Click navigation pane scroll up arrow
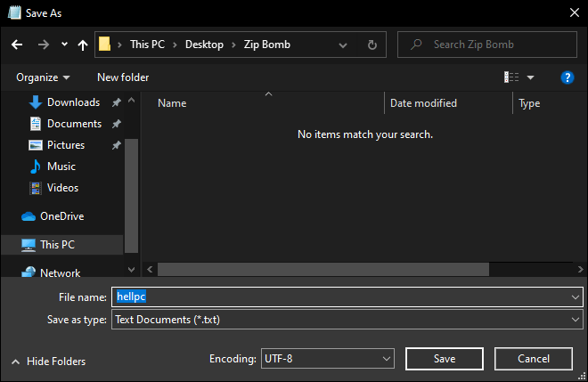 (131, 100)
